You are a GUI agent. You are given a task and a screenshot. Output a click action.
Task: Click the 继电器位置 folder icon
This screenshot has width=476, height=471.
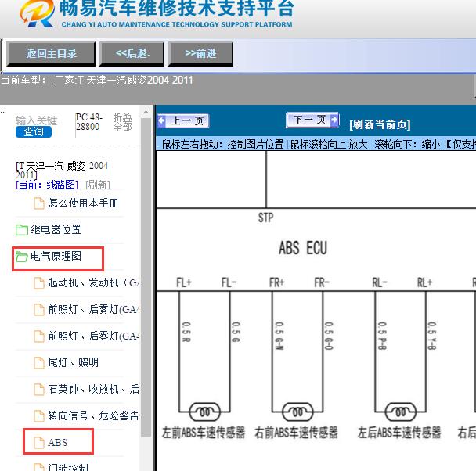coord(22,230)
